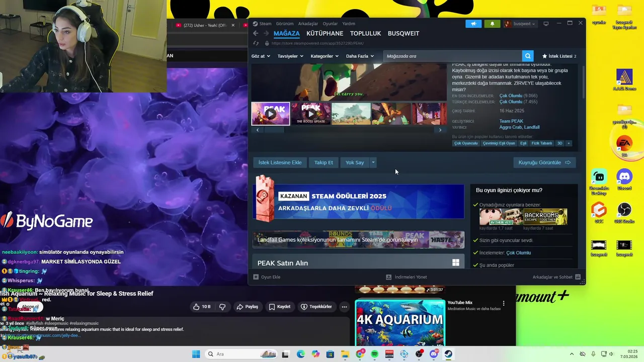The height and width of the screenshot is (362, 644).
Task: Click YouTube Kaydet save button
Action: pyautogui.click(x=280, y=307)
